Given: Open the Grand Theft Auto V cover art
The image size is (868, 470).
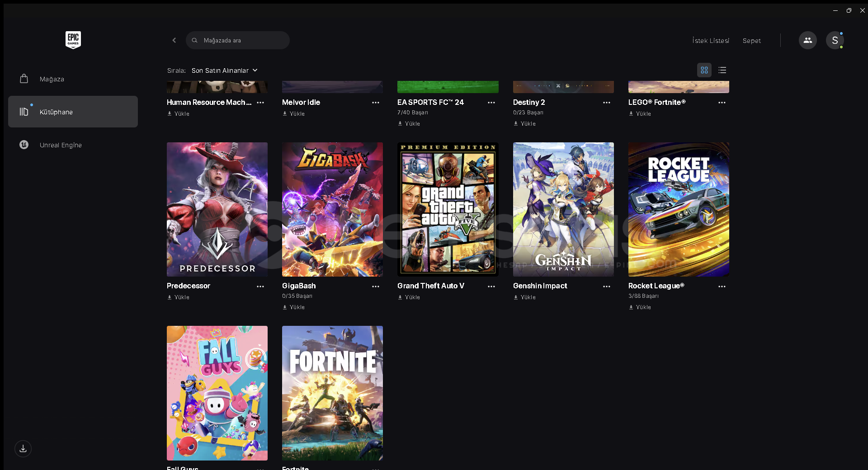Looking at the screenshot, I should coord(448,209).
